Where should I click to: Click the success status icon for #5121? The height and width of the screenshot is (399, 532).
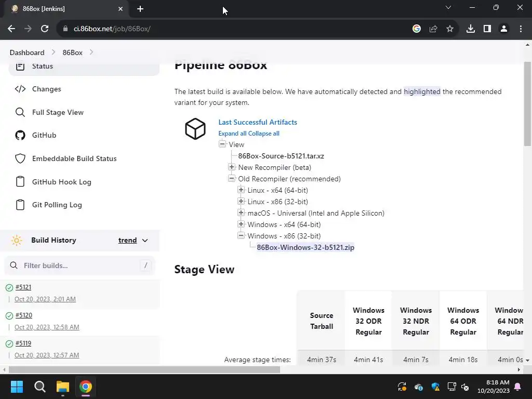click(x=9, y=288)
